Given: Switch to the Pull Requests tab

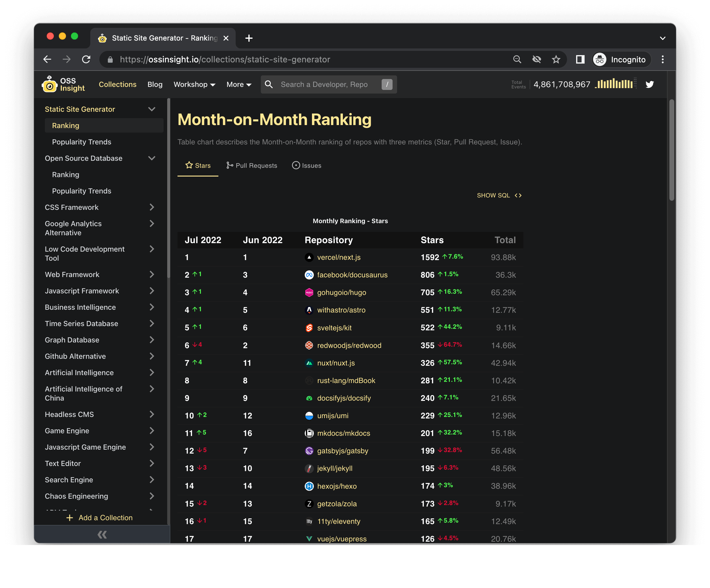Looking at the screenshot, I should (x=251, y=166).
